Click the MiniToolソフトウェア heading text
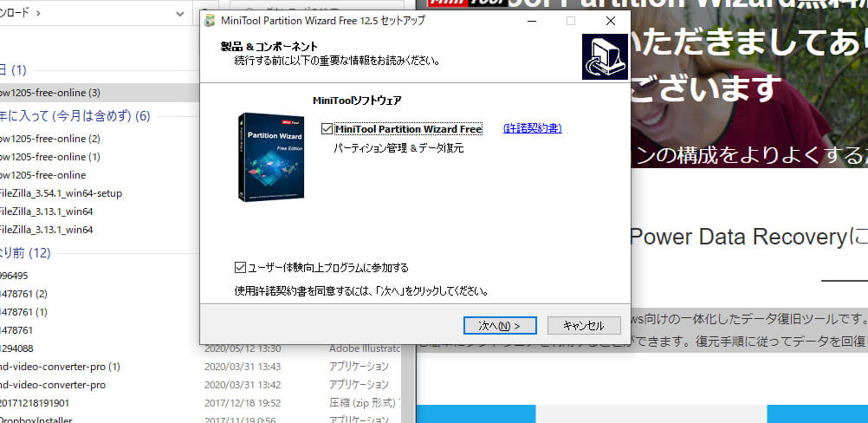Viewport: 868px width, 423px height. coord(357,101)
